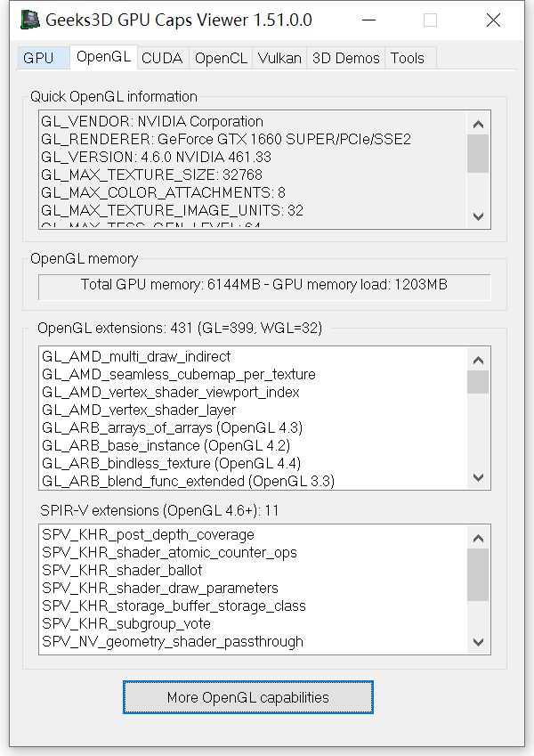
Task: Select GL_MAX_TEXTURE_SIZE: 32768 line
Action: click(x=152, y=175)
